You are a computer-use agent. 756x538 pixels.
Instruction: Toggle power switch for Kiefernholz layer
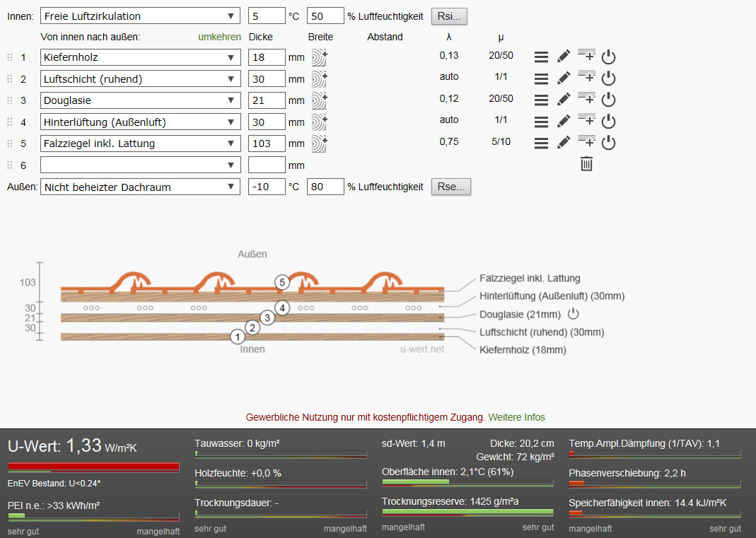tap(608, 57)
